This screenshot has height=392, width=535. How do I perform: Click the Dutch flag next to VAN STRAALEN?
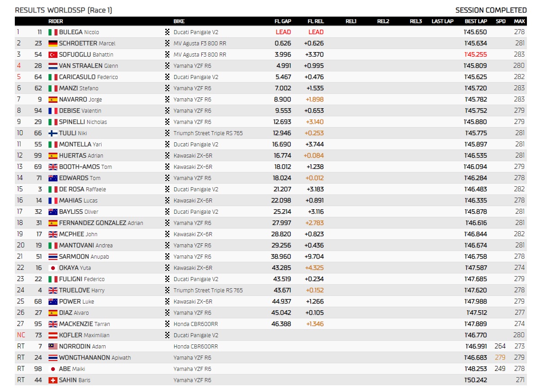tap(53, 66)
